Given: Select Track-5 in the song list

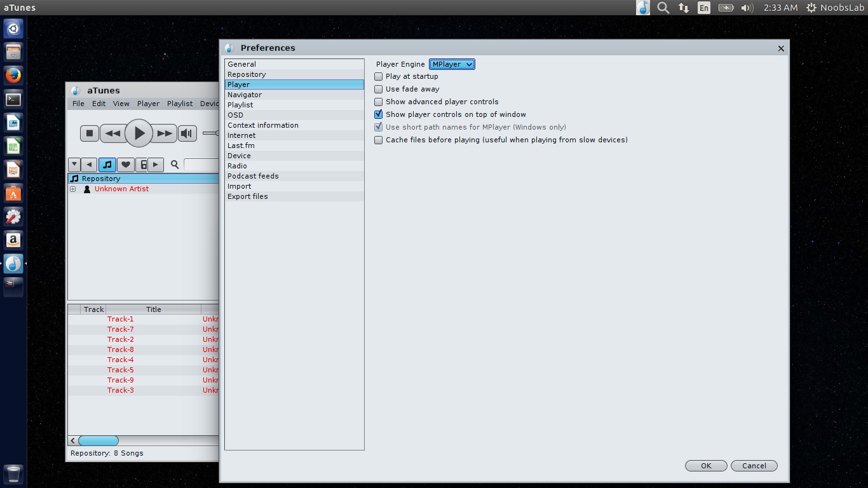Looking at the screenshot, I should click(x=120, y=370).
